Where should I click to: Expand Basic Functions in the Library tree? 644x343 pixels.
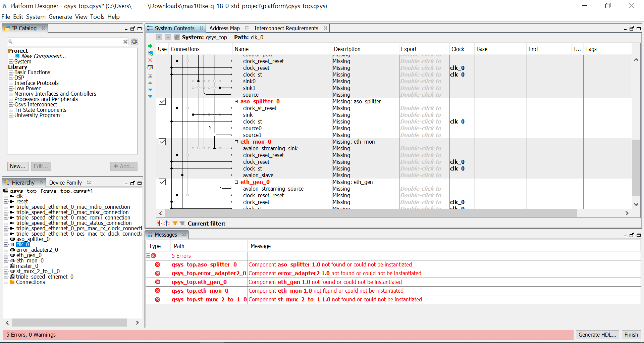click(x=11, y=72)
